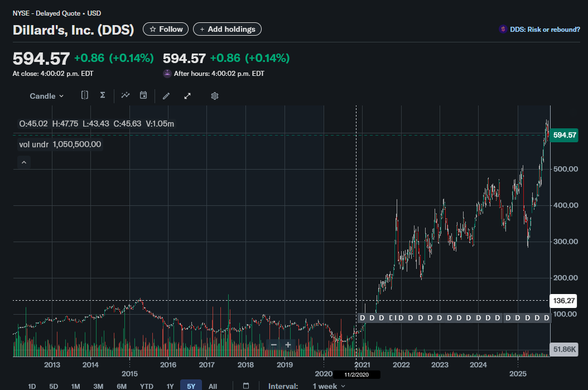
Task: Click the purple icon beside DDS: Risk or rebound
Action: pyautogui.click(x=503, y=29)
